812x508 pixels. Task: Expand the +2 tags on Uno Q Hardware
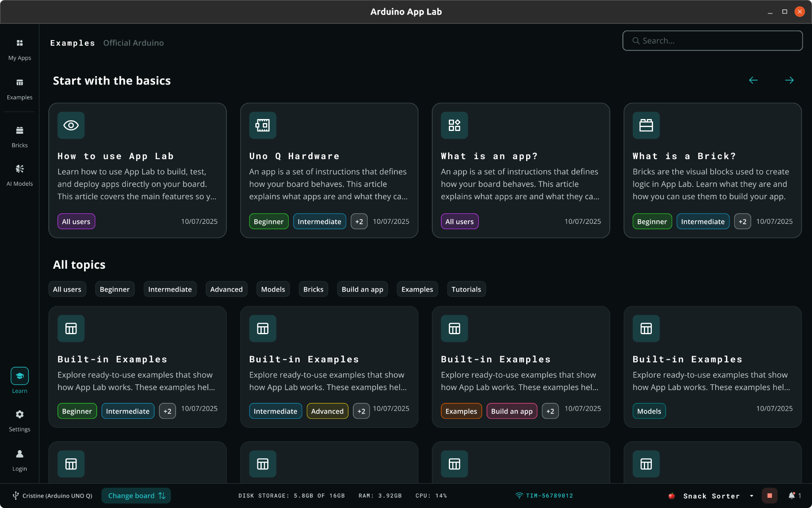click(x=359, y=221)
